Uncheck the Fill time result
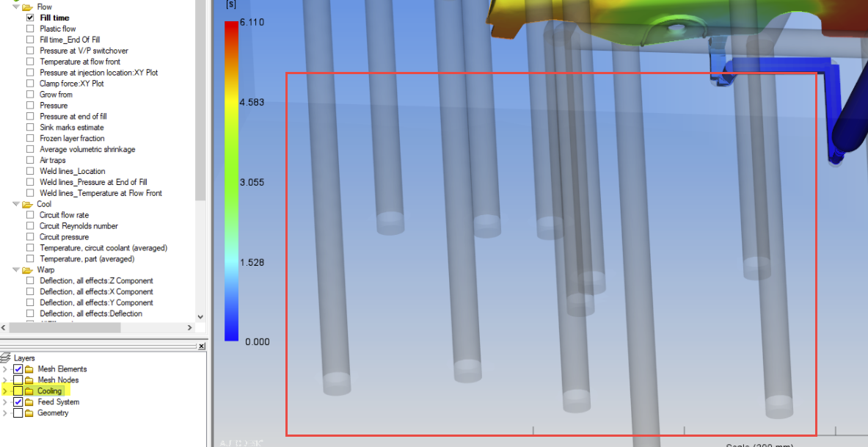868x447 pixels. (x=29, y=17)
